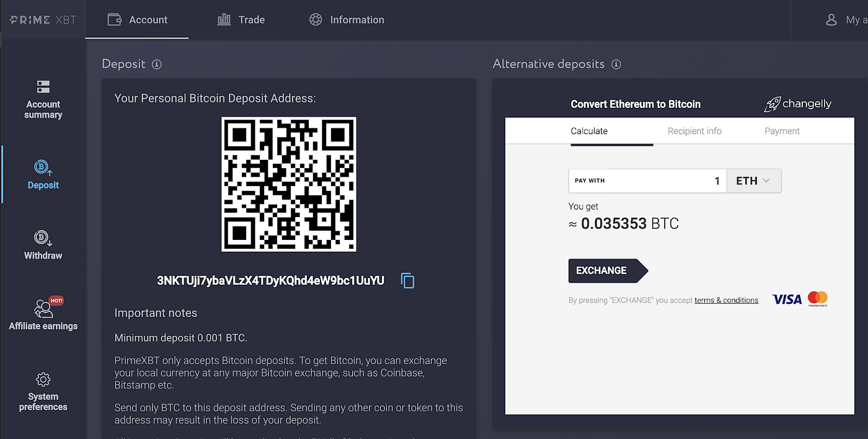Open the terms & conditions link
Screen dimensions: 868x439
point(726,300)
